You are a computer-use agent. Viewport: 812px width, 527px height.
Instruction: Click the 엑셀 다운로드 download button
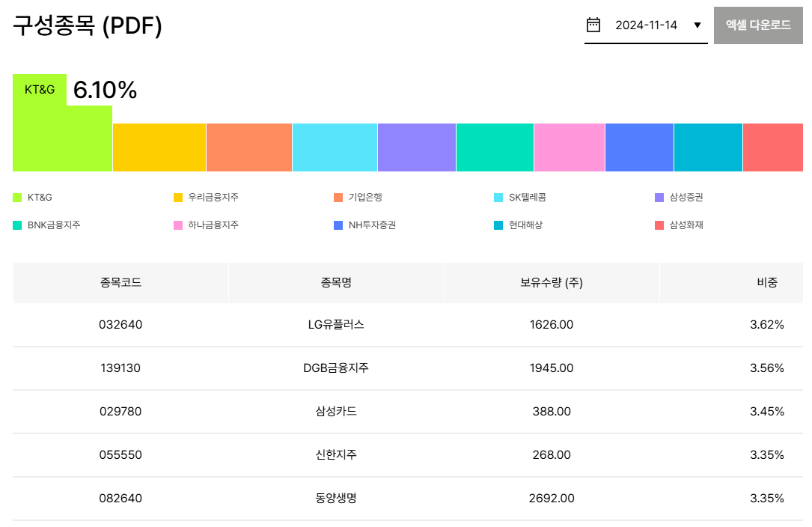click(758, 25)
